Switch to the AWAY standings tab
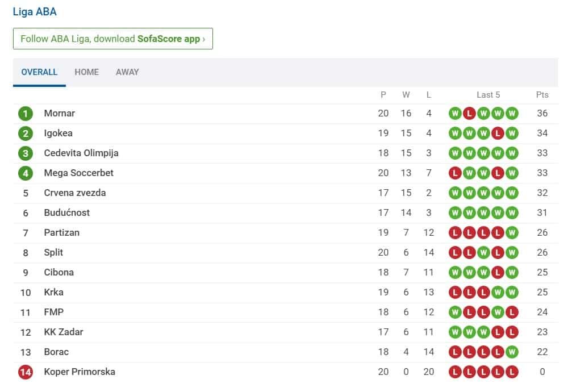The height and width of the screenshot is (392, 568). 127,72
